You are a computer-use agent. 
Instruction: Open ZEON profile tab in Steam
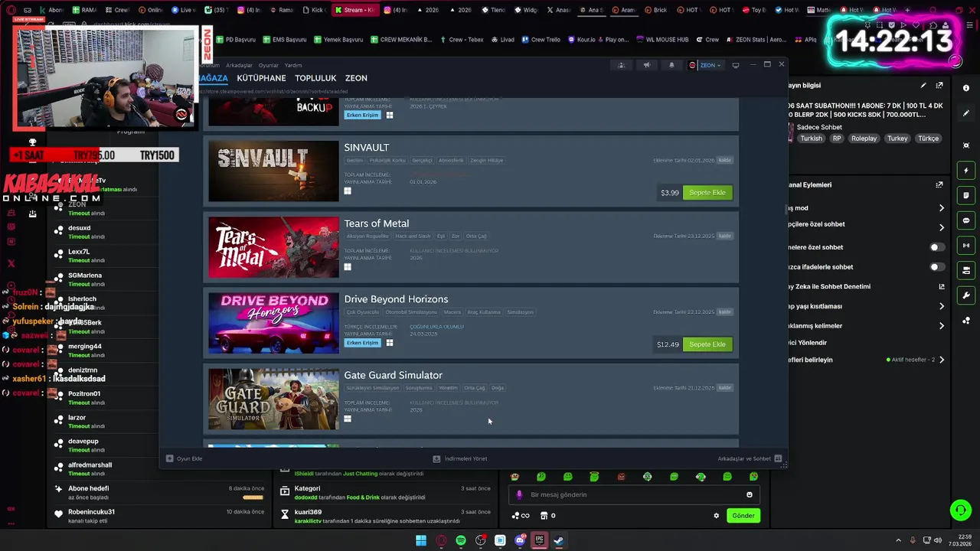pos(356,78)
